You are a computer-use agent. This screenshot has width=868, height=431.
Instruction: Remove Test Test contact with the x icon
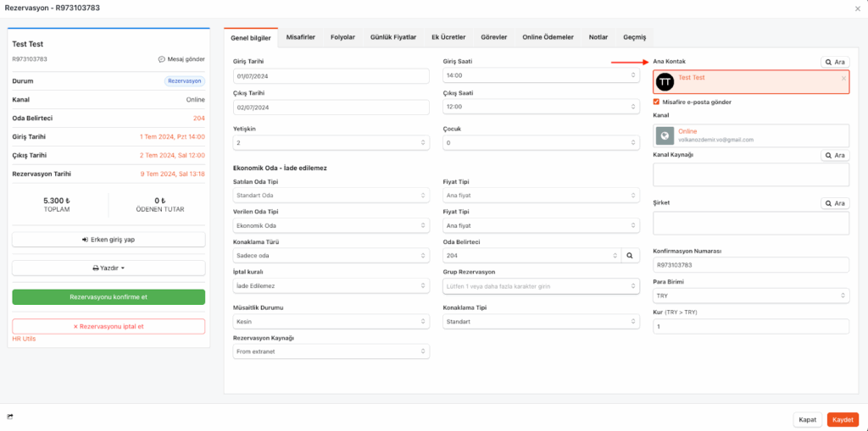[x=843, y=78]
